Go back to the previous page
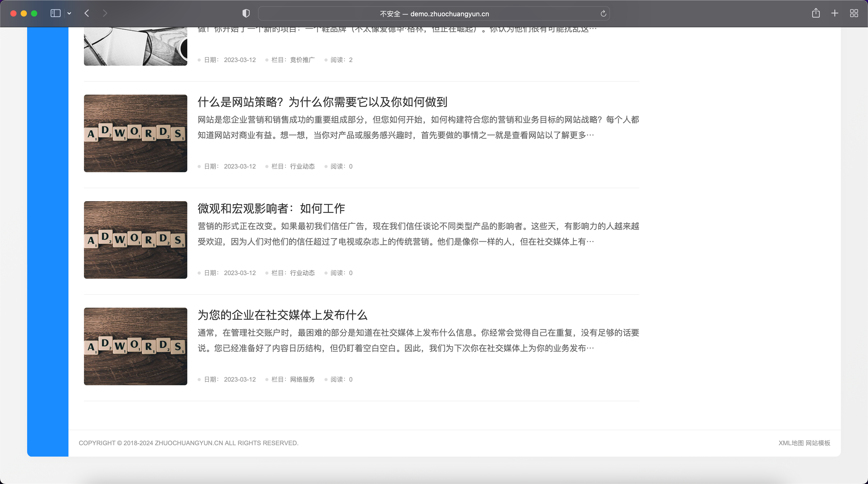 tap(87, 13)
